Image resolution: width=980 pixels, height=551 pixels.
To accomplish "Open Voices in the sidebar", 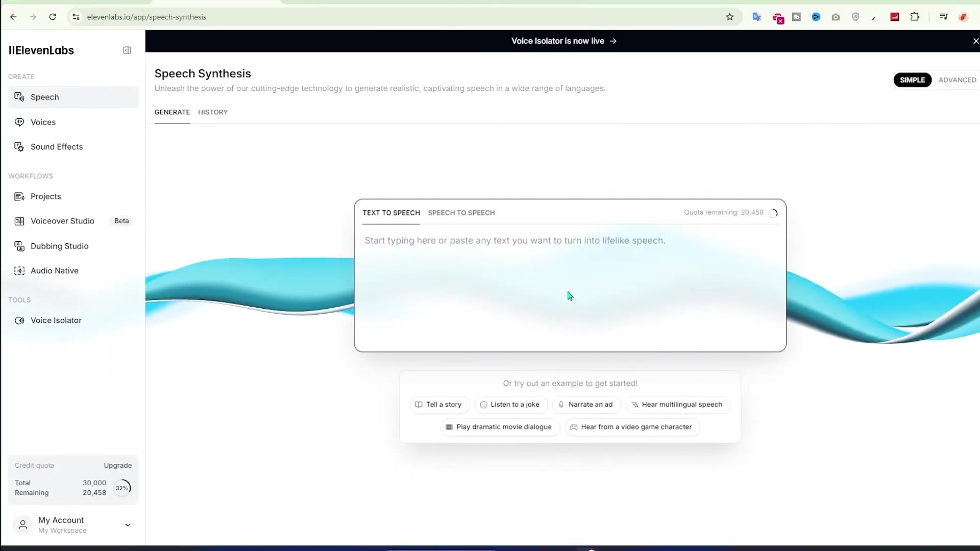I will pyautogui.click(x=73, y=122).
